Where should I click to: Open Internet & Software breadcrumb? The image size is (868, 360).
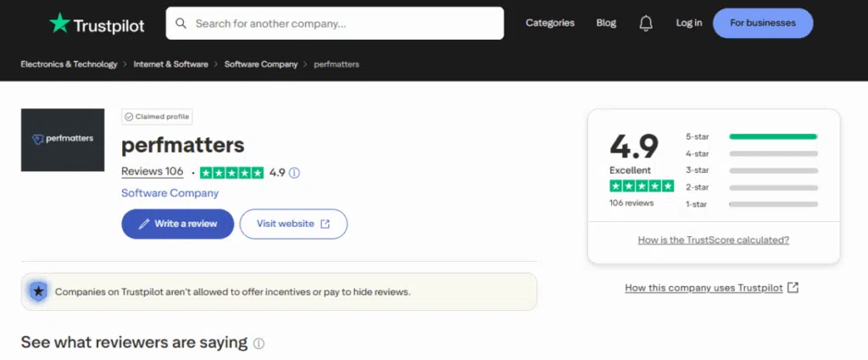pyautogui.click(x=170, y=64)
